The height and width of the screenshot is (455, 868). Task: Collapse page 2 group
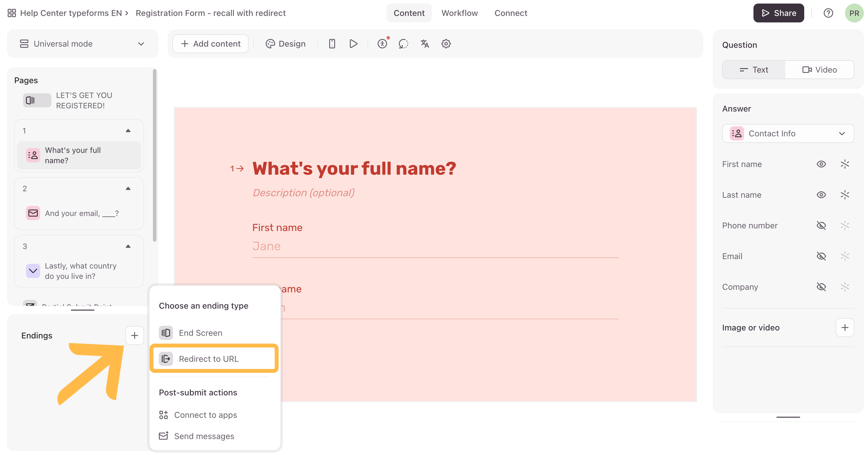click(x=128, y=189)
